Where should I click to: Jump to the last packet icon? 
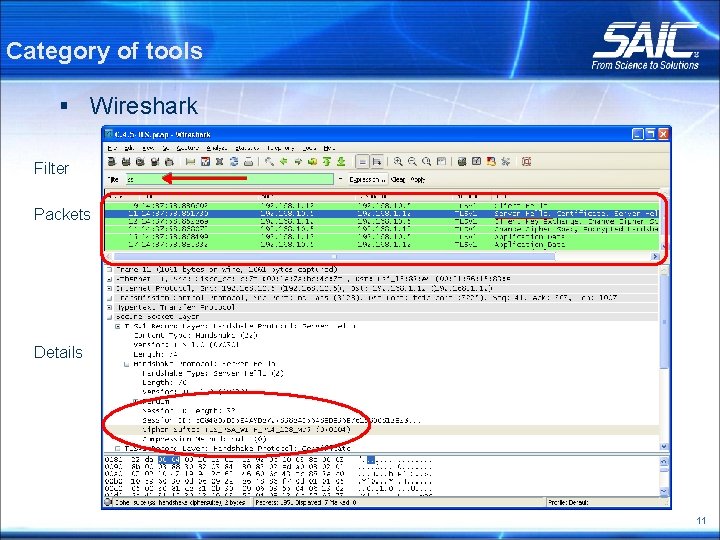(341, 162)
